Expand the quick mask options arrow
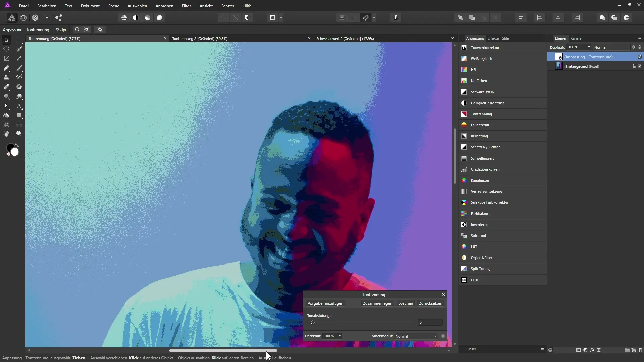 tap(281, 18)
